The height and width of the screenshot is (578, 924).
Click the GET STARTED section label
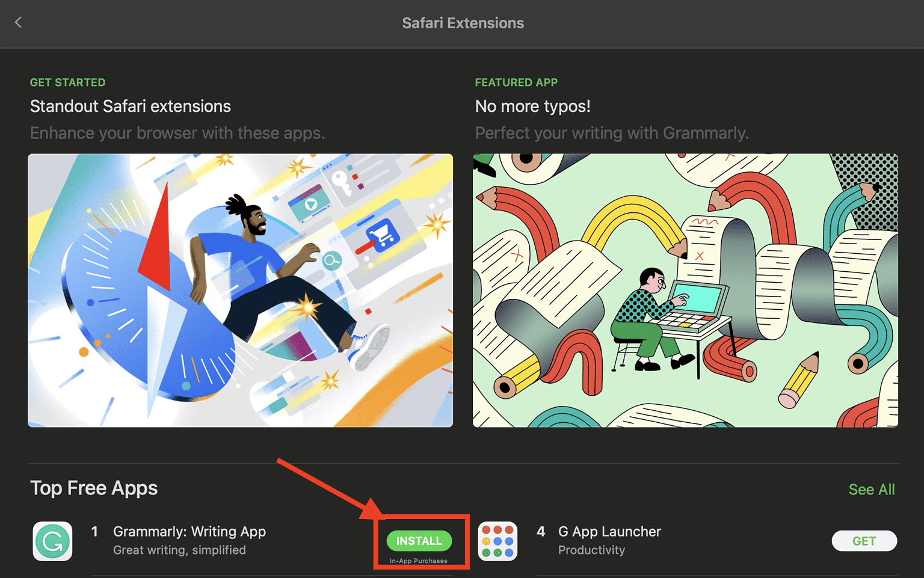[x=67, y=82]
